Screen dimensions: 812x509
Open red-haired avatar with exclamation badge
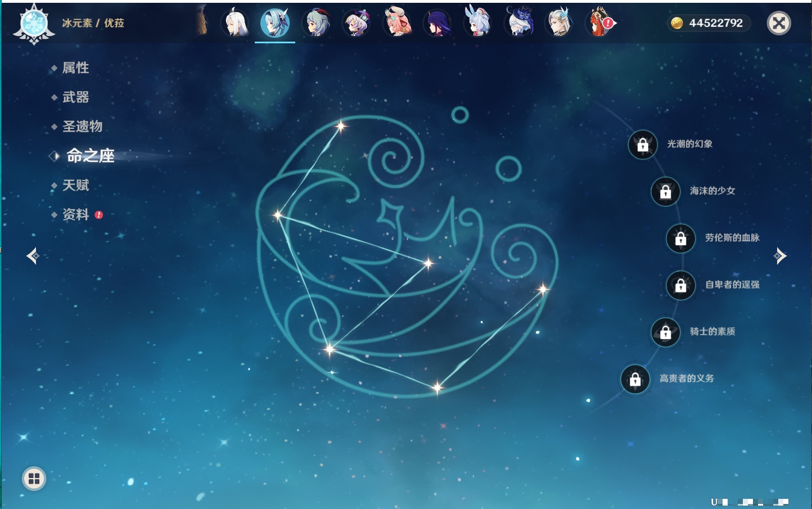click(599, 23)
